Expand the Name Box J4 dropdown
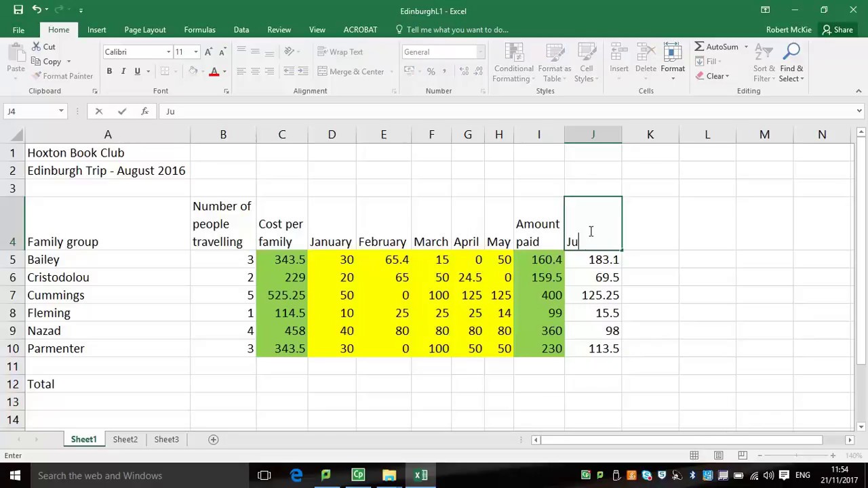The width and height of the screenshot is (868, 488). (x=61, y=111)
